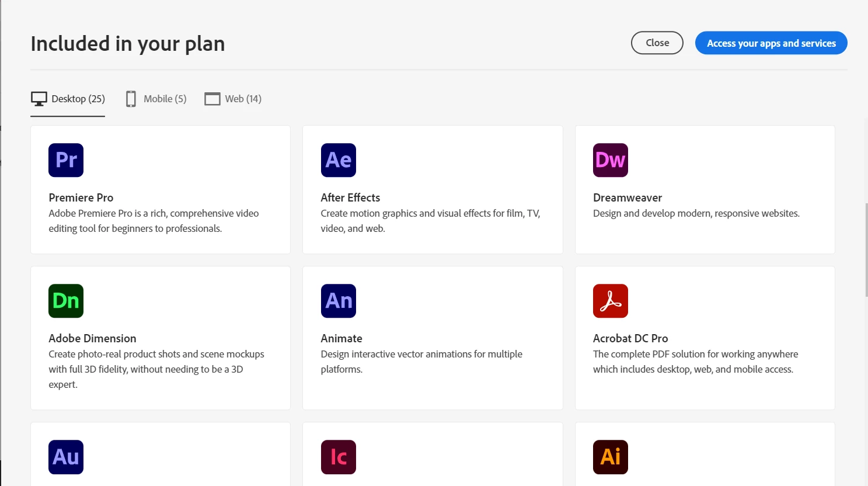Click the After Effects app icon
Image resolution: width=868 pixels, height=486 pixels.
[x=339, y=160]
